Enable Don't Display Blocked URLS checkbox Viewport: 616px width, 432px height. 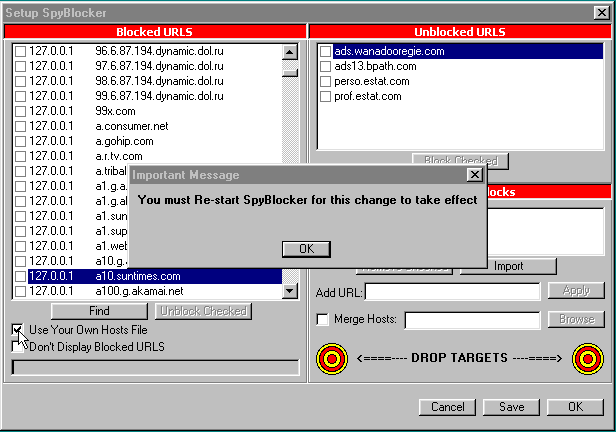(x=17, y=347)
